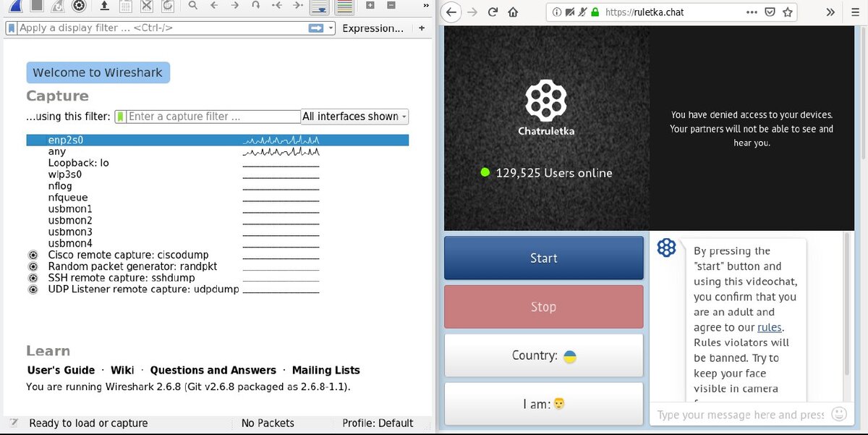This screenshot has height=435, width=868.
Task: Click Firefox's home icon
Action: click(x=514, y=12)
